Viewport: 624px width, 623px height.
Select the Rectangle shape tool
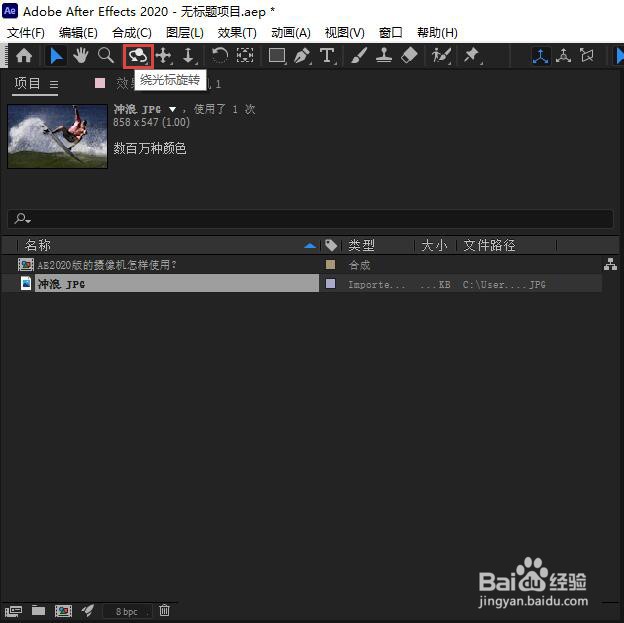click(277, 56)
